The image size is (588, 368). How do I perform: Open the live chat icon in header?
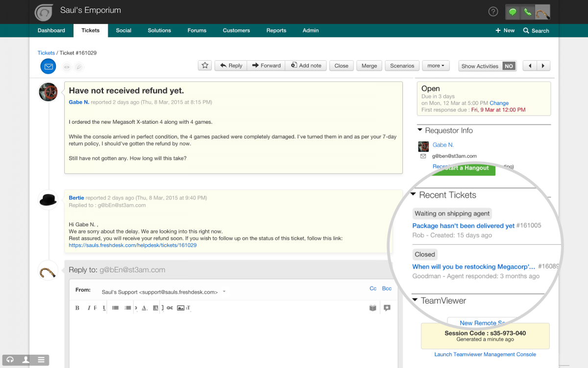pos(513,11)
